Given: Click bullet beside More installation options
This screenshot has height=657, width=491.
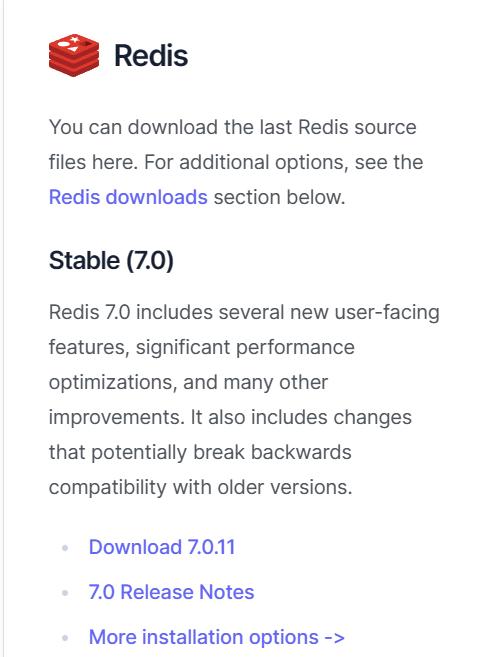Looking at the screenshot, I should click(x=65, y=638).
